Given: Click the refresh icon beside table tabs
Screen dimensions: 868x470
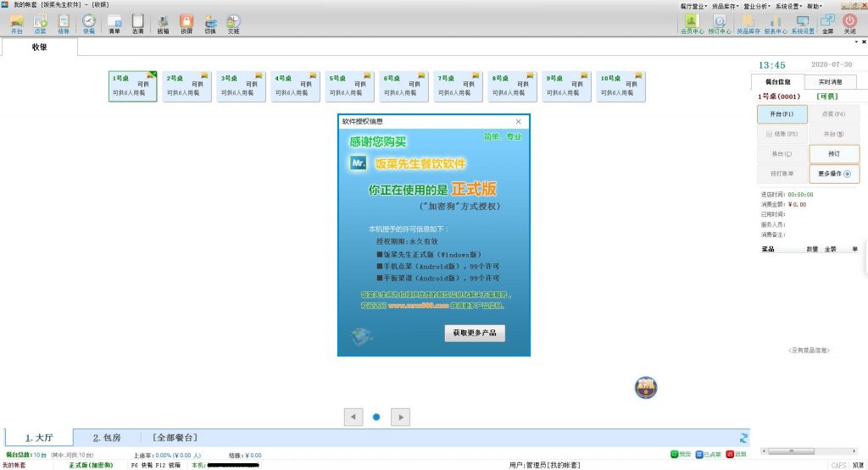Looking at the screenshot, I should click(743, 438).
